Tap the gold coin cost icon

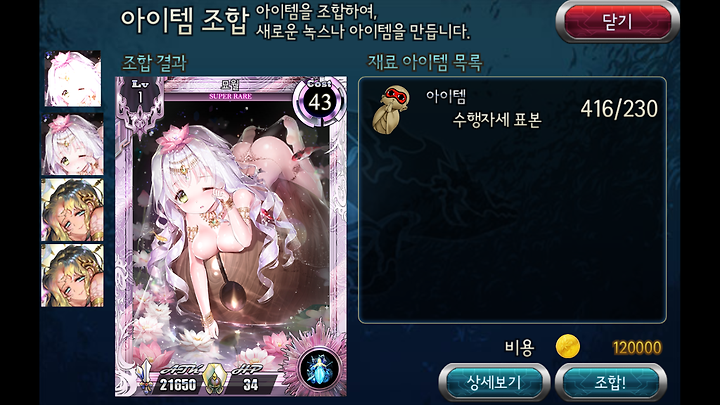[x=568, y=347]
